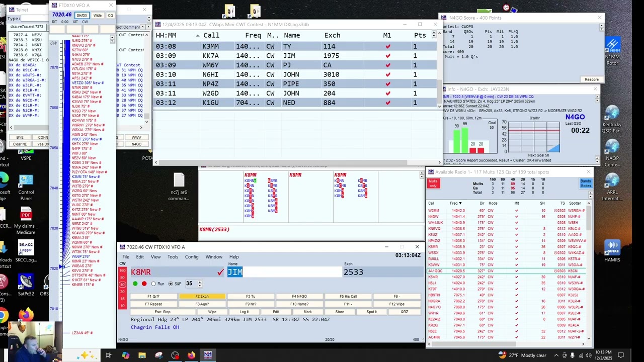Open the View menu
644x362 pixels.
pyautogui.click(x=156, y=257)
